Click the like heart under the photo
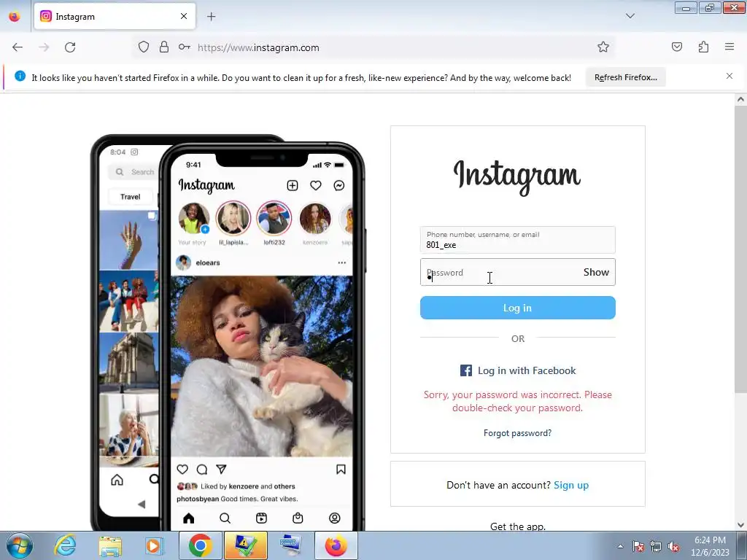The width and height of the screenshot is (747, 560). tap(182, 470)
